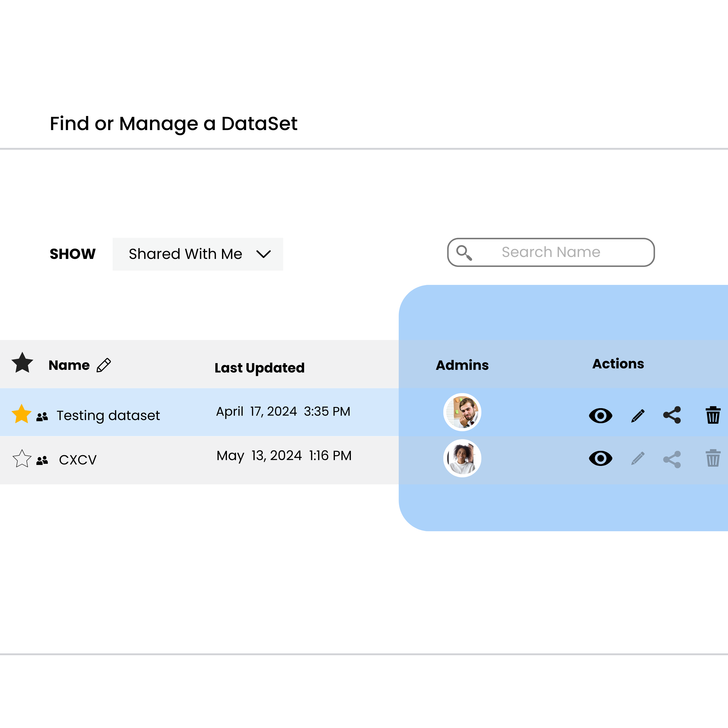Click the greyed trash icon for CXCV
The image size is (728, 728).
point(713,458)
